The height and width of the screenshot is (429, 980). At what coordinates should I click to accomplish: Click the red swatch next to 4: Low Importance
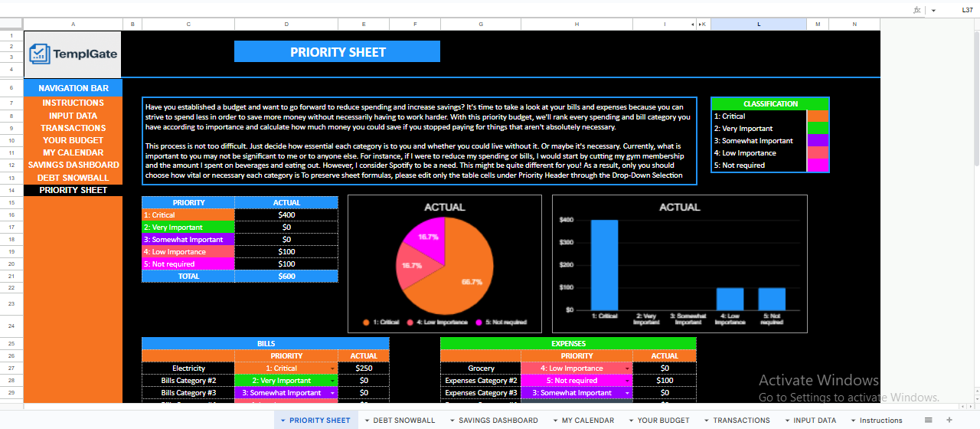(818, 153)
